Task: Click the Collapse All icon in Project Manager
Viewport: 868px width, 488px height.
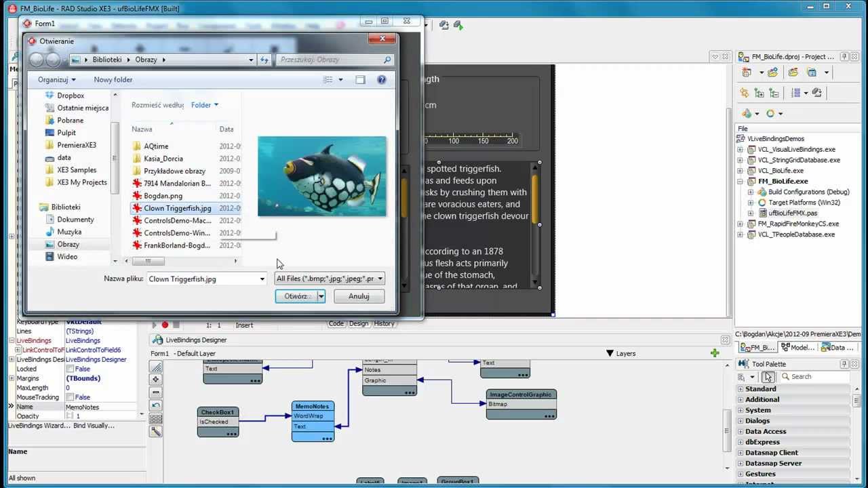Action: [774, 93]
